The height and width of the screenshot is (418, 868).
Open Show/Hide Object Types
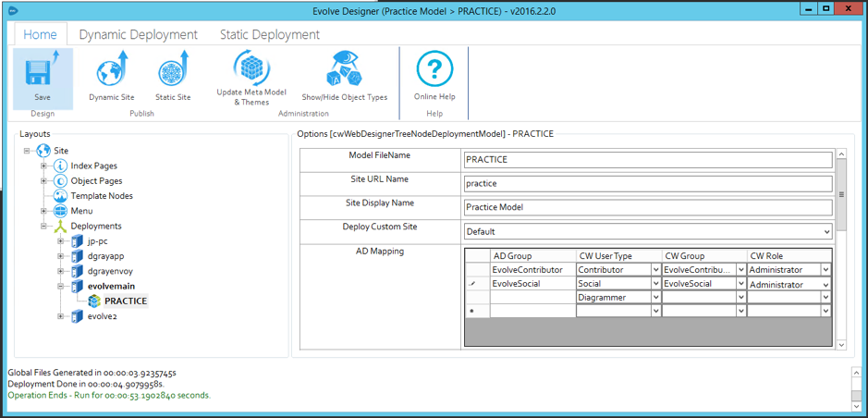point(344,70)
